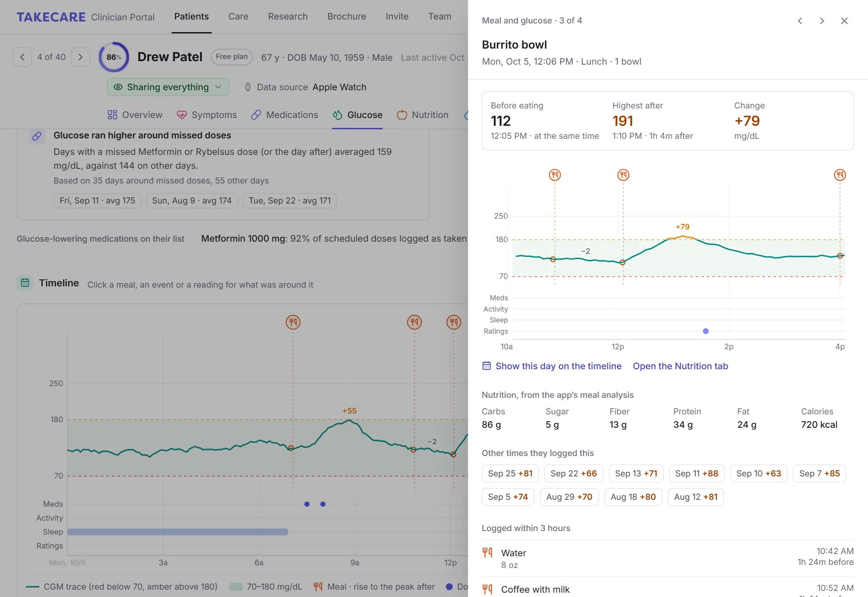The image size is (868, 597).
Task: Select the Aug 29 +70 chip
Action: point(569,497)
